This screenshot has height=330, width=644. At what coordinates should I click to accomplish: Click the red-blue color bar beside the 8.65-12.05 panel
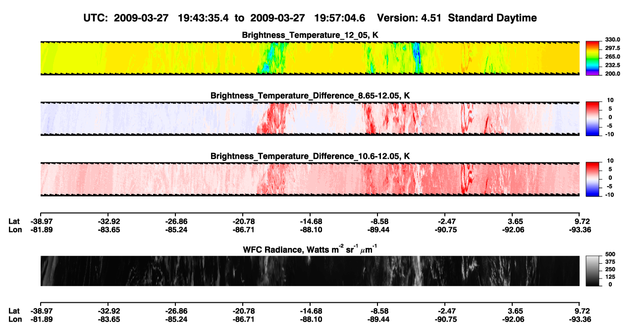tap(593, 118)
